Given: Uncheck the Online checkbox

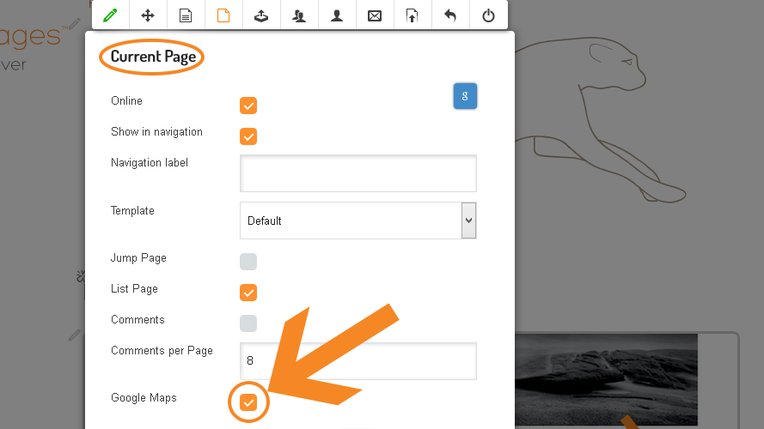Looking at the screenshot, I should point(249,105).
